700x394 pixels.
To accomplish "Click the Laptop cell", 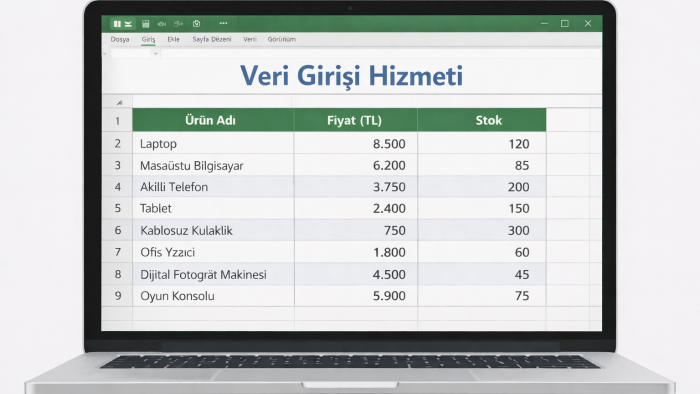I will [x=213, y=143].
